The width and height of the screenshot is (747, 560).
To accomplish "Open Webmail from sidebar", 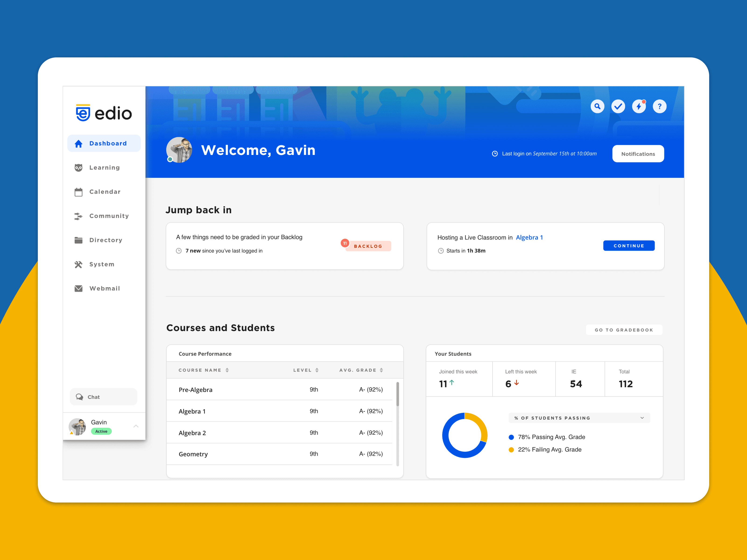I will (x=103, y=288).
